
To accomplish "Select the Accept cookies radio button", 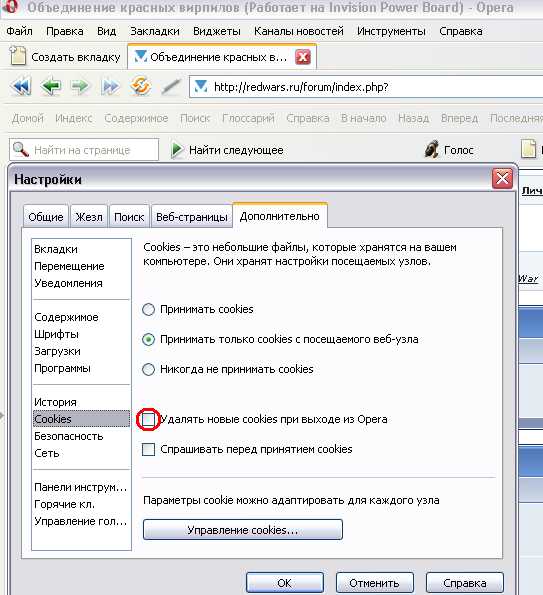I will 148,309.
